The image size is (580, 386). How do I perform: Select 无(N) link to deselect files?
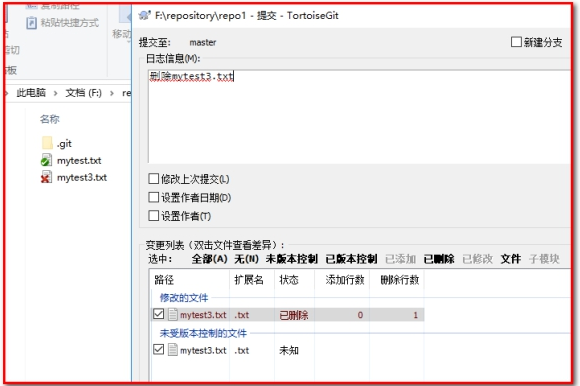[246, 259]
